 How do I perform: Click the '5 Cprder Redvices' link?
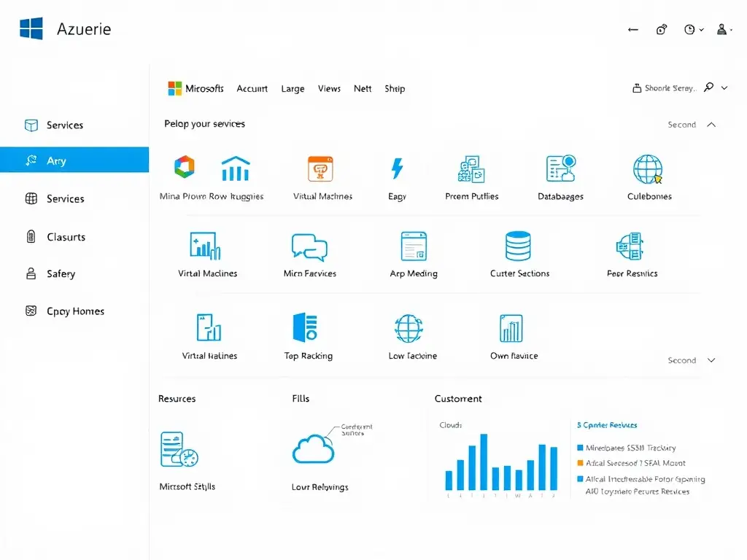pyautogui.click(x=608, y=424)
